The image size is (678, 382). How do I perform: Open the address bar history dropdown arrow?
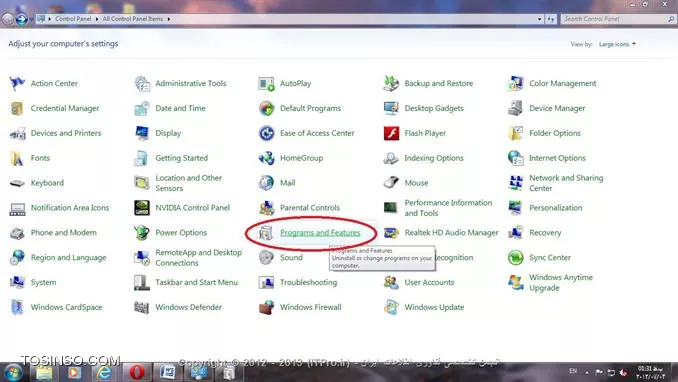539,19
